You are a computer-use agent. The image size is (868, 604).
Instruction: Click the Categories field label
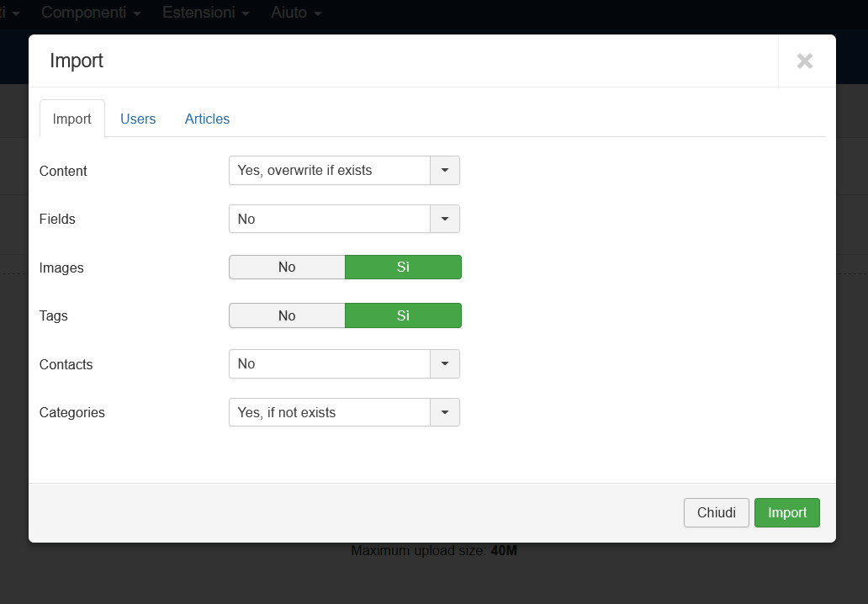72,413
